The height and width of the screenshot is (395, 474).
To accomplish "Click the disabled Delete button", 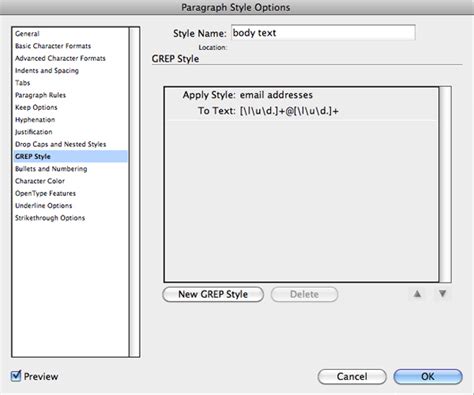I will coord(304,294).
